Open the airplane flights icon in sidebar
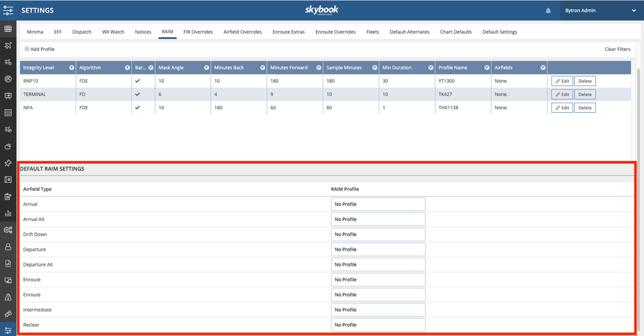This screenshot has width=644, height=336. point(8,45)
